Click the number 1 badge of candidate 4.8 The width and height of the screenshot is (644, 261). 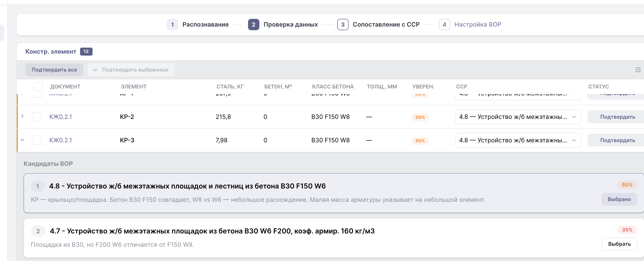(38, 186)
